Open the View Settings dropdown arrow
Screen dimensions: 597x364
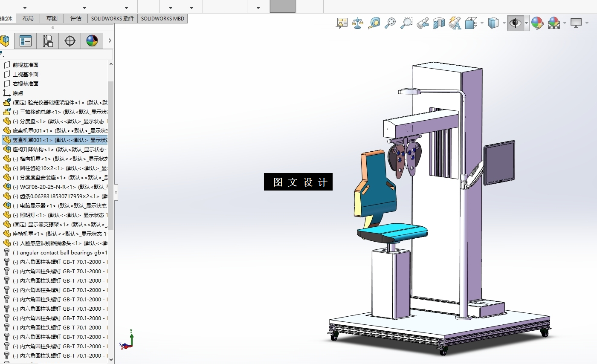587,23
